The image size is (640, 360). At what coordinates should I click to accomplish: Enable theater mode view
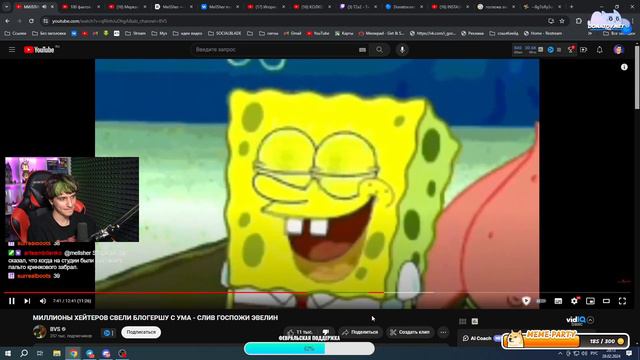pos(606,301)
